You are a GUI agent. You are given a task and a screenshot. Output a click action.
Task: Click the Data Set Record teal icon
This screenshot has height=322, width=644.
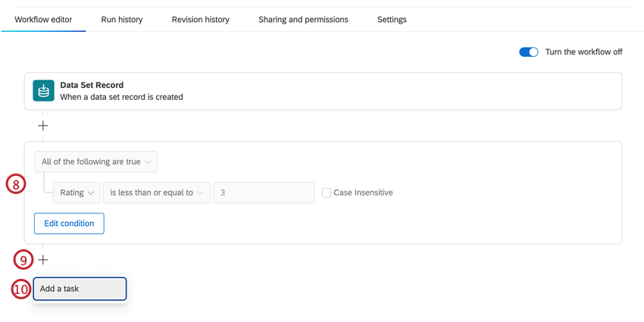(x=44, y=91)
